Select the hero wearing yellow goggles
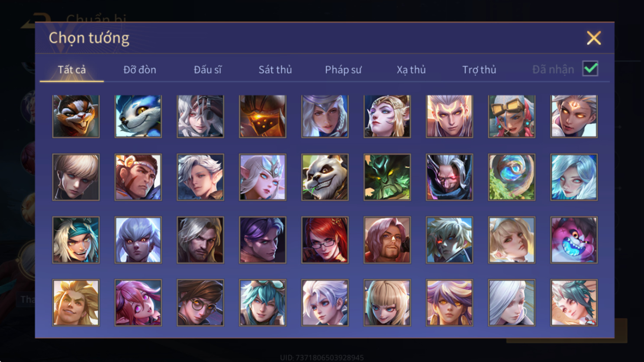This screenshot has height=362, width=644. point(512,116)
